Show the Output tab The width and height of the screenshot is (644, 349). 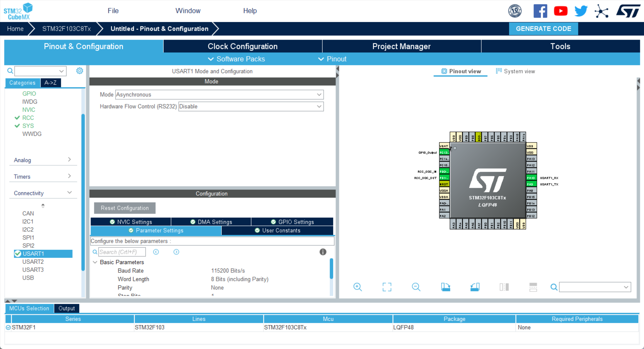pos(66,308)
